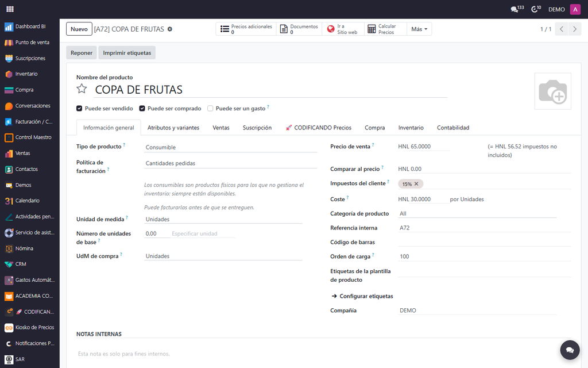Screen dimensions: 588x368
Task: Go to Ir a Sitio web
Action: (343, 29)
